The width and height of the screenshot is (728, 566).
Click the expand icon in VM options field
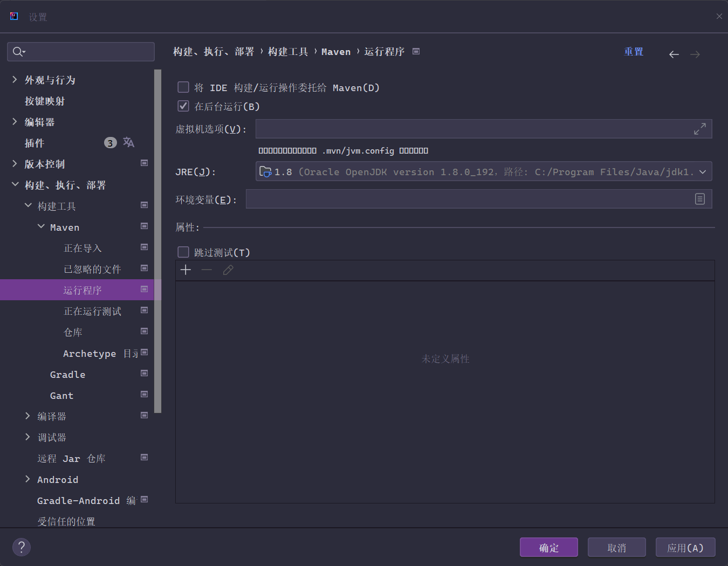[x=699, y=129]
